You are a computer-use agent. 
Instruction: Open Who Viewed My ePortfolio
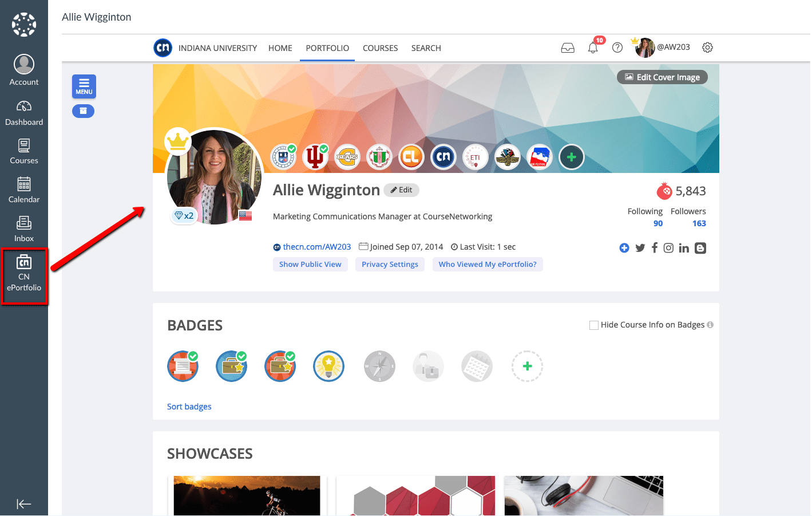pos(488,264)
